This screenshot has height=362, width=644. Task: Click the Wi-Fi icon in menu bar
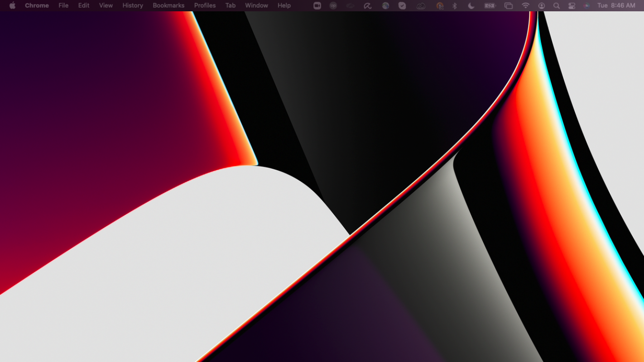[525, 5]
